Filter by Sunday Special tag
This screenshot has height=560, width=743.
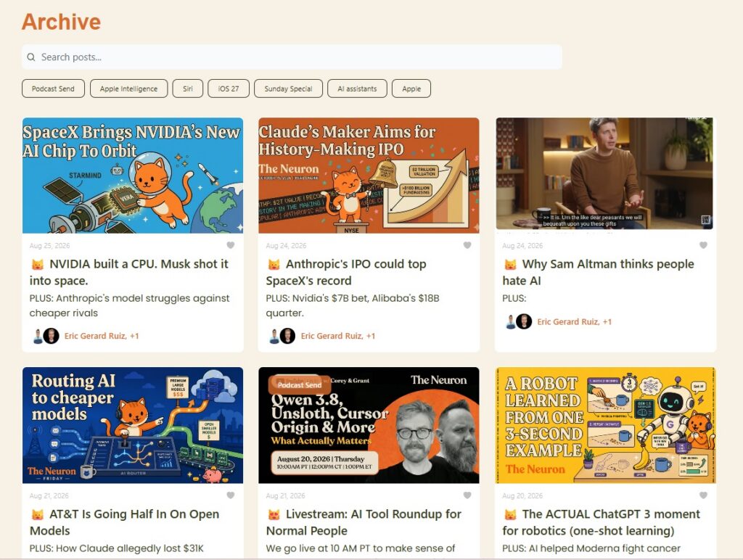tap(288, 88)
